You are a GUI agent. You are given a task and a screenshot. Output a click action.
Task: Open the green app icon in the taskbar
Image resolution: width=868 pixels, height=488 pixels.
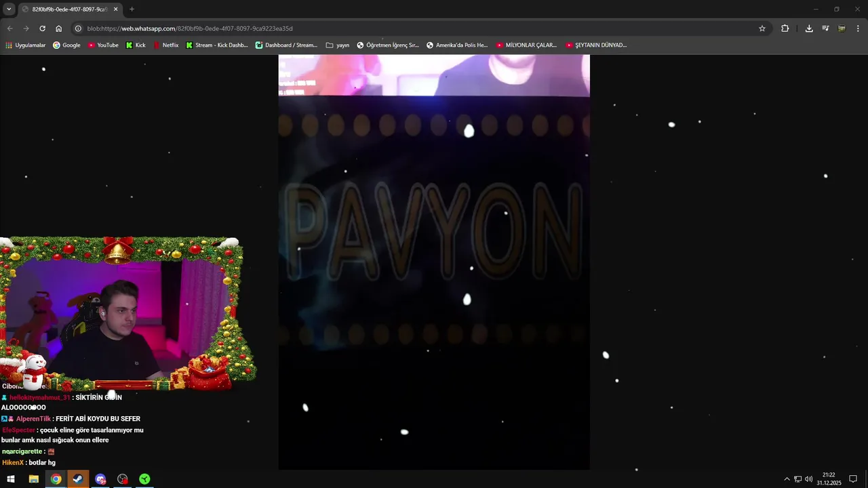(144, 479)
